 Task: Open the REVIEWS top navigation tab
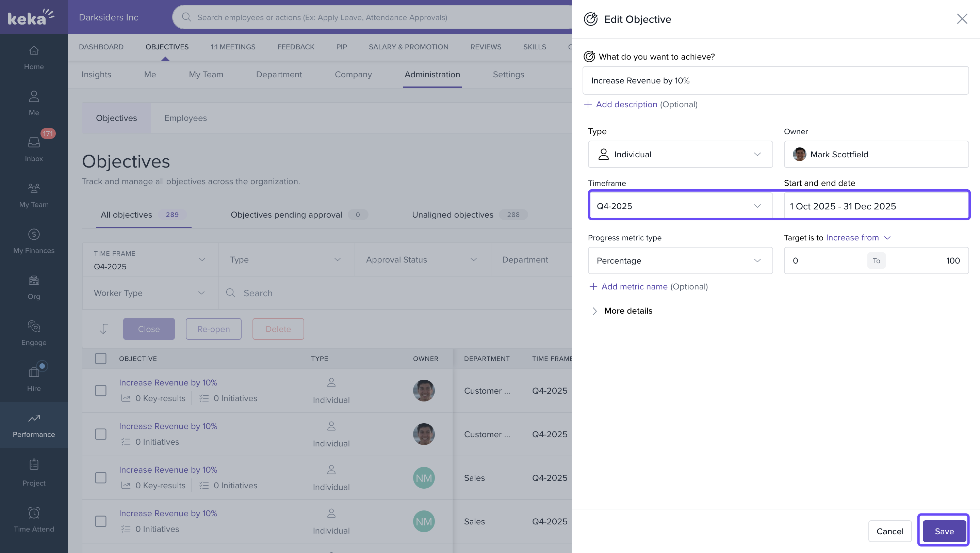(x=486, y=47)
